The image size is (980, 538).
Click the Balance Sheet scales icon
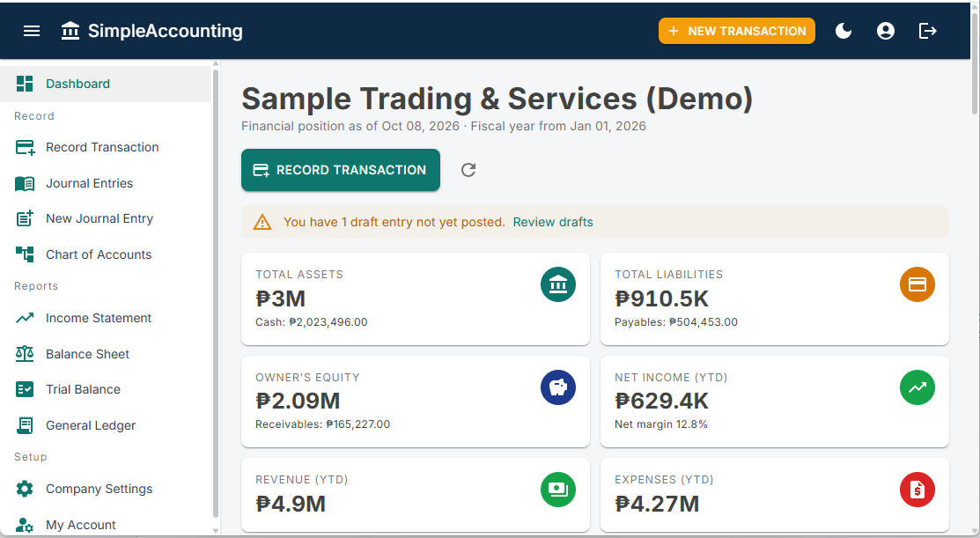click(25, 354)
